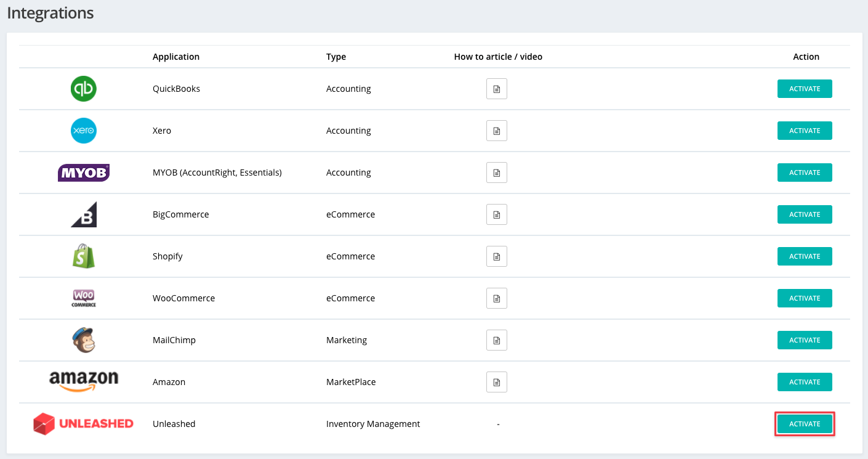Activate the MYOB integration
868x459 pixels.
click(805, 173)
